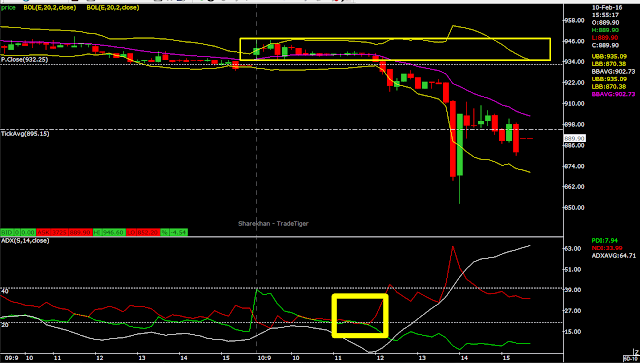Viewport: 640px width, 363px height.
Task: Click the LO value 852.20
Action: (x=149, y=232)
